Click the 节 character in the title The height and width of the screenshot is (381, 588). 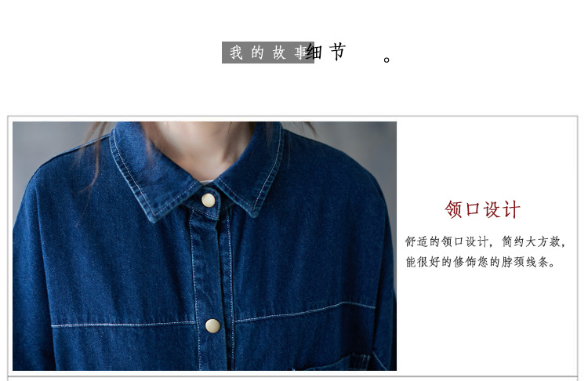(337, 52)
